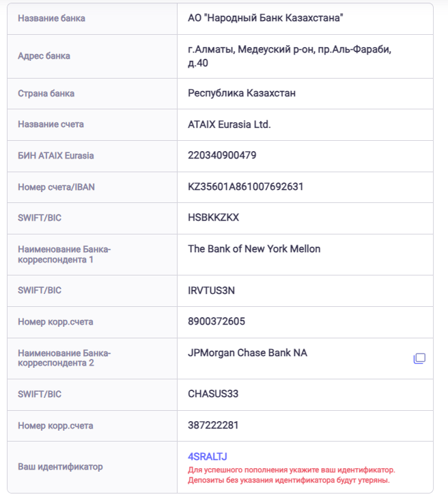448x499 pixels.
Task: Click the red identifier warning text
Action: pos(291,475)
